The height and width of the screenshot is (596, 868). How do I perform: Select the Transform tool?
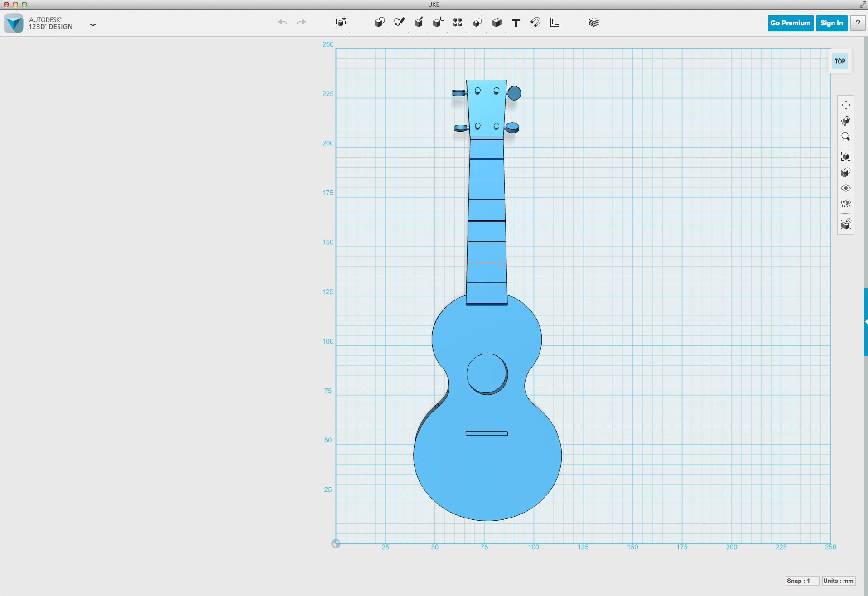coord(341,23)
